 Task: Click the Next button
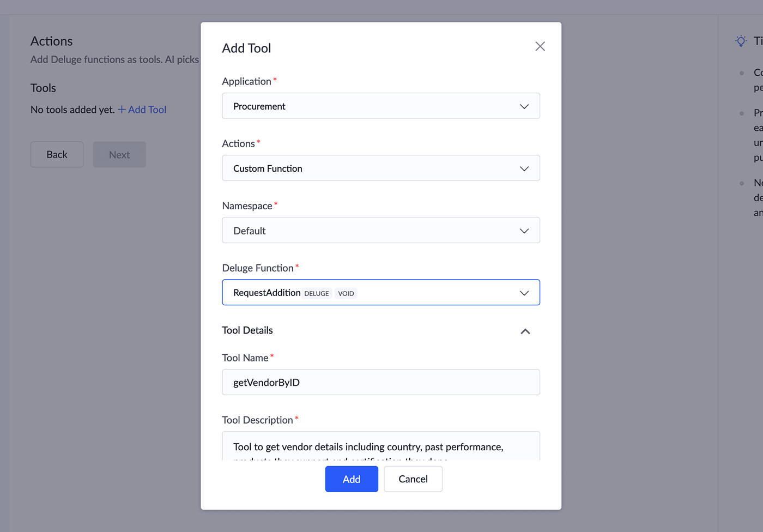[x=119, y=154]
